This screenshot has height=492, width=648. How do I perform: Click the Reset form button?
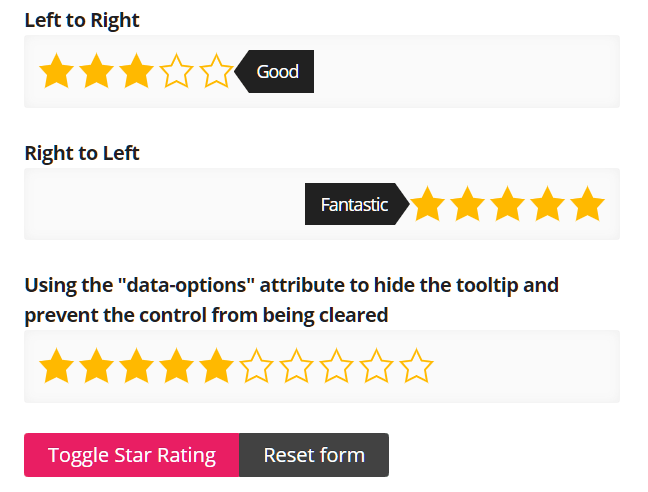tap(314, 455)
